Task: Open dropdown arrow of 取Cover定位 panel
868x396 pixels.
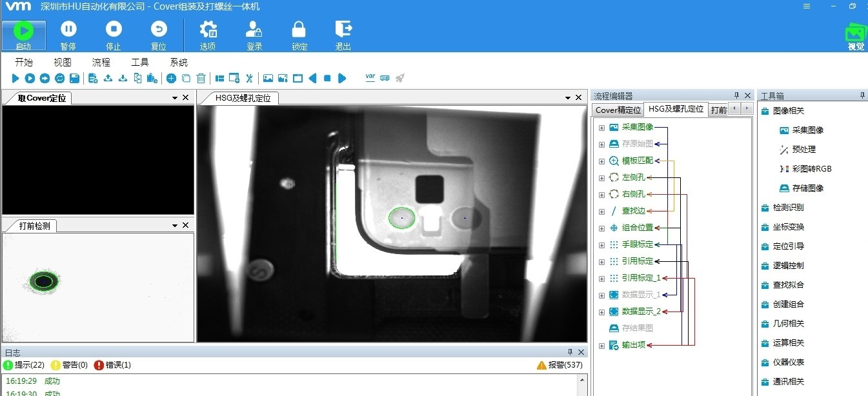Action: 175,98
